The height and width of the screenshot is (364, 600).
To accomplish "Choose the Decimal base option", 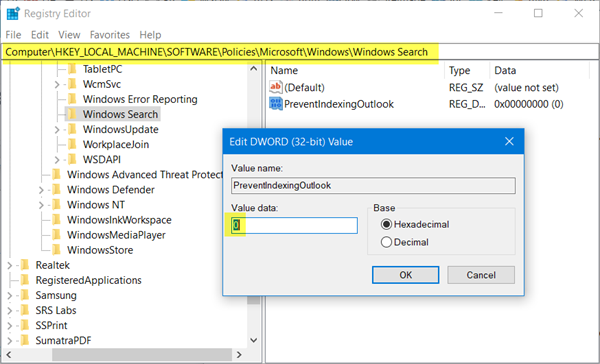I will [x=386, y=242].
